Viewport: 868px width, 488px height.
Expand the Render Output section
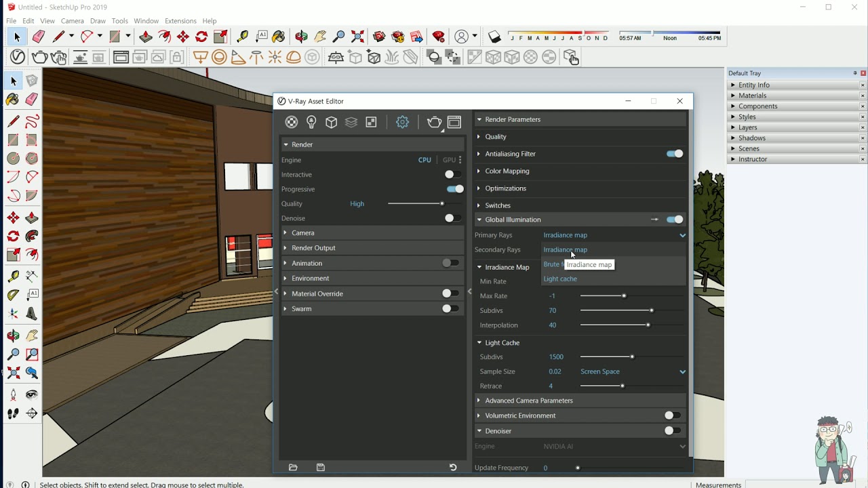point(372,248)
